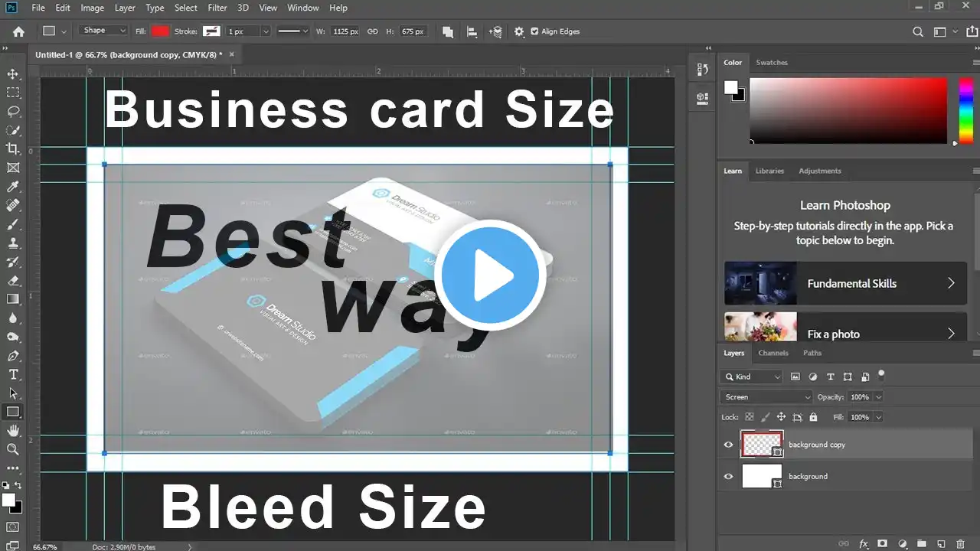
Task: Open the Fundamental Skills tutorial
Action: [845, 283]
